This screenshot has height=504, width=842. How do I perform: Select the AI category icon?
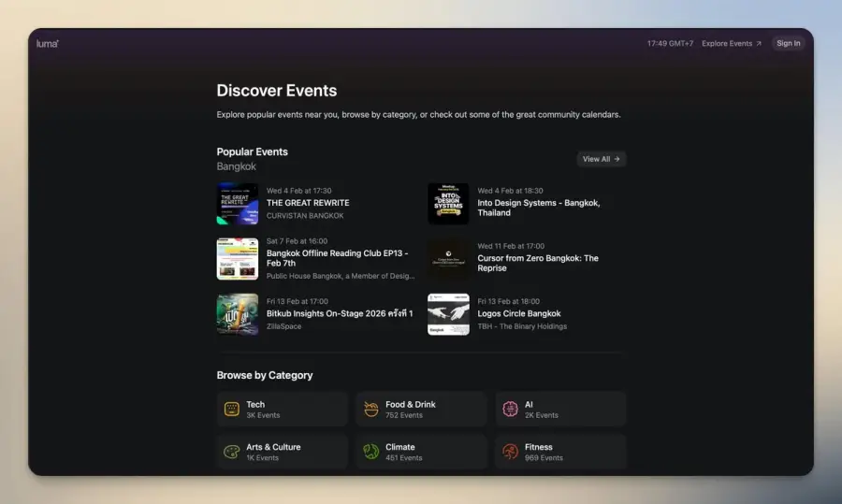pos(510,409)
